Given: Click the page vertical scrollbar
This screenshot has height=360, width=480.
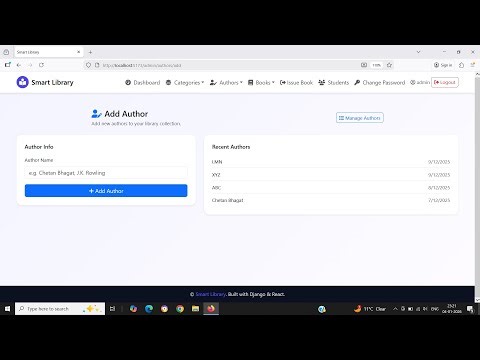Looking at the screenshot, I should coord(477,187).
